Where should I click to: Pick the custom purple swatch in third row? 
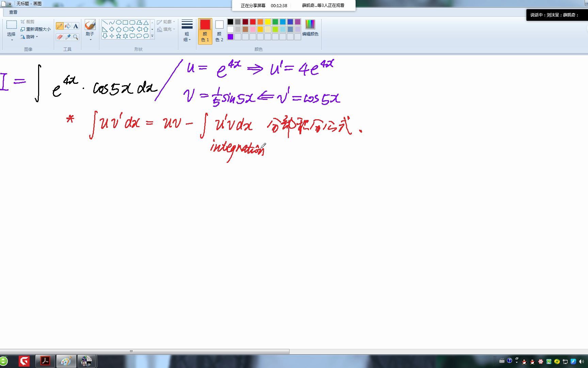[x=230, y=37]
